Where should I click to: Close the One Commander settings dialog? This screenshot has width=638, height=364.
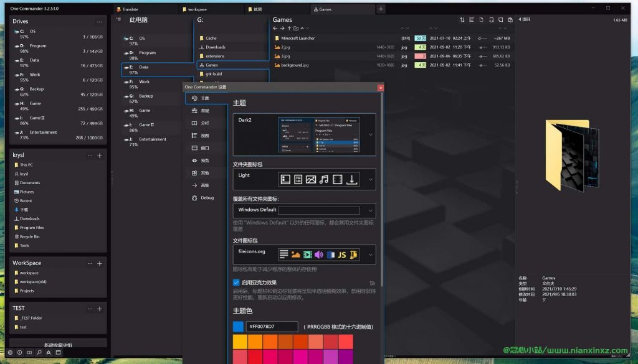(381, 87)
